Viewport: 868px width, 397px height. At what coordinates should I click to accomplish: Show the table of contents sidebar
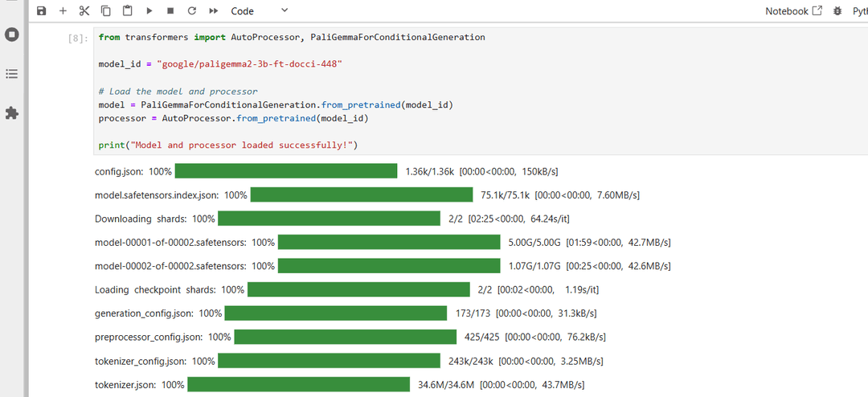[x=11, y=74]
